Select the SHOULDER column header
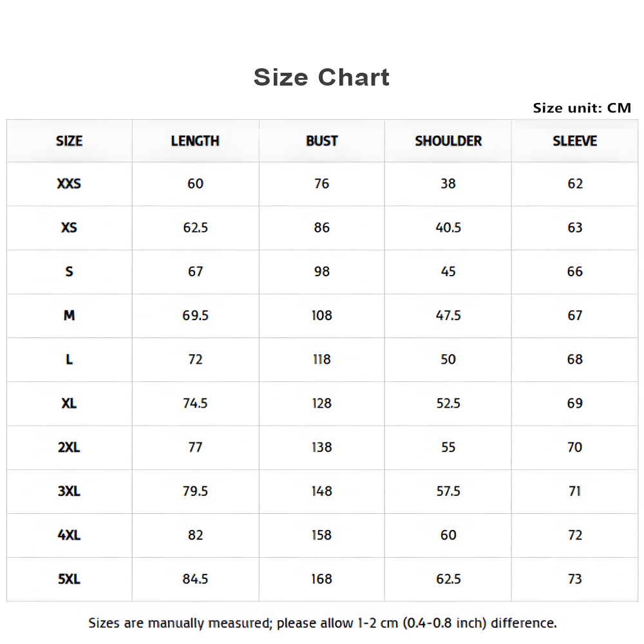 coord(448,141)
